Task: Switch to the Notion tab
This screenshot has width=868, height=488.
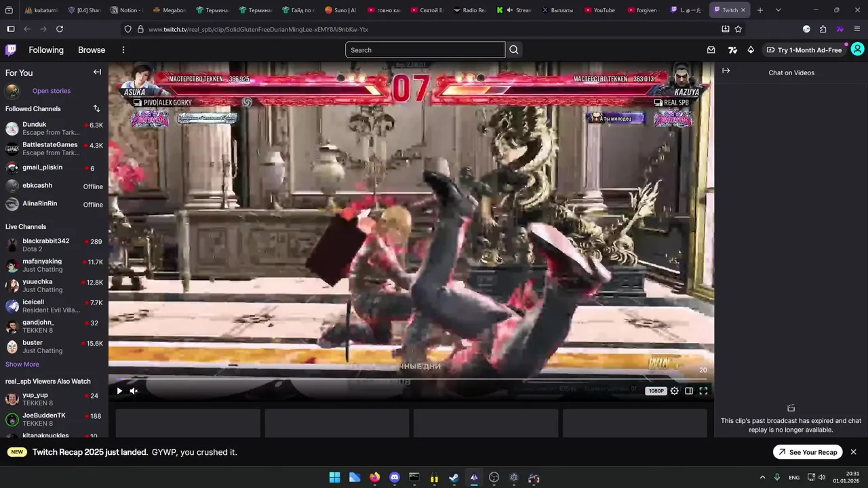Action: point(126,10)
